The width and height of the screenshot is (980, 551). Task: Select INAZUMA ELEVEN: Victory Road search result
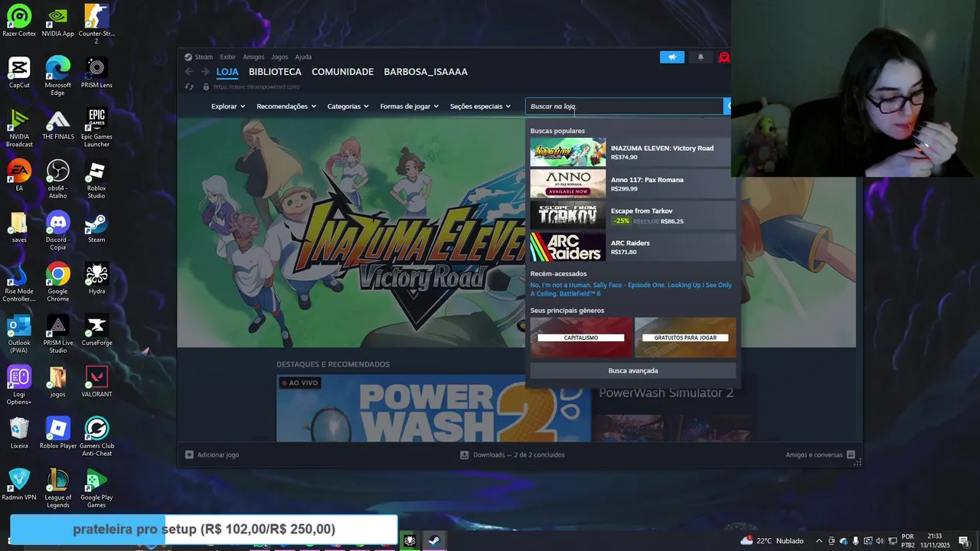point(632,152)
